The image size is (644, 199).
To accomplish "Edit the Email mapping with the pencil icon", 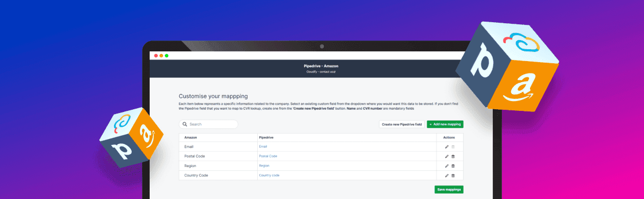I will [447, 147].
